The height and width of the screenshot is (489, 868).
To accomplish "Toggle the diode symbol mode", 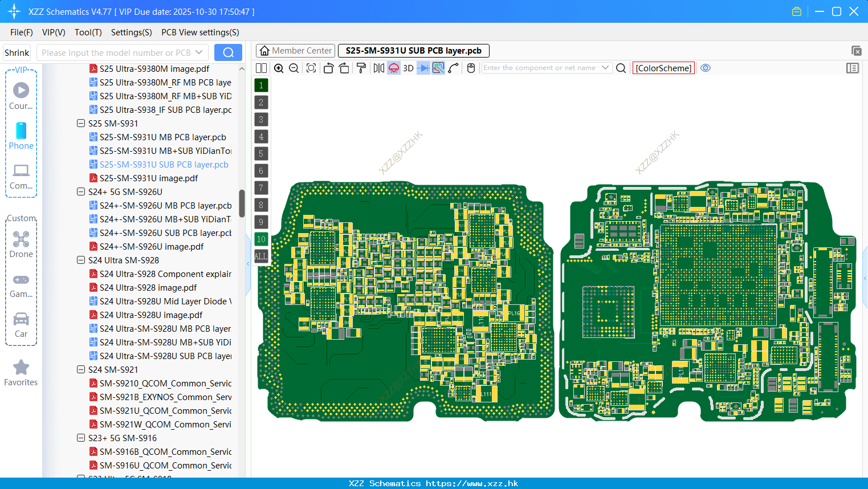I will [x=423, y=68].
